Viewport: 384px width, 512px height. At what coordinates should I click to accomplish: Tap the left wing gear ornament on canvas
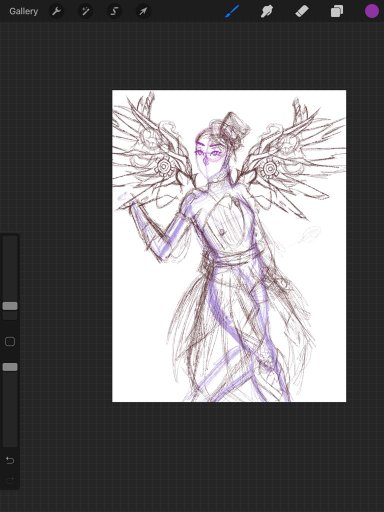[164, 166]
